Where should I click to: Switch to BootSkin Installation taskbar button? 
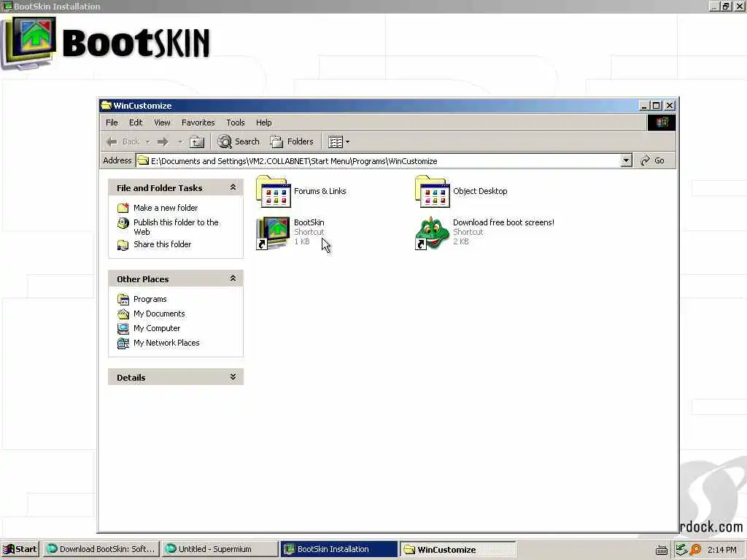(338, 550)
